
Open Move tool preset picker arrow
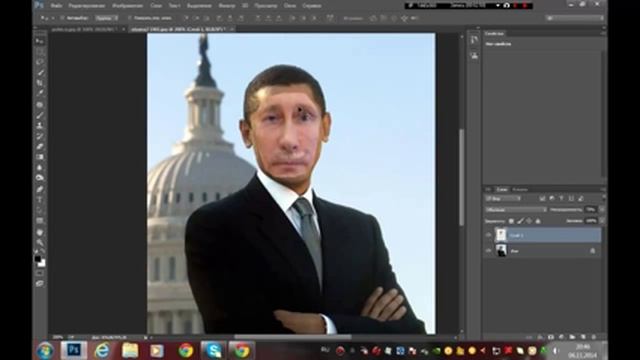[x=53, y=18]
